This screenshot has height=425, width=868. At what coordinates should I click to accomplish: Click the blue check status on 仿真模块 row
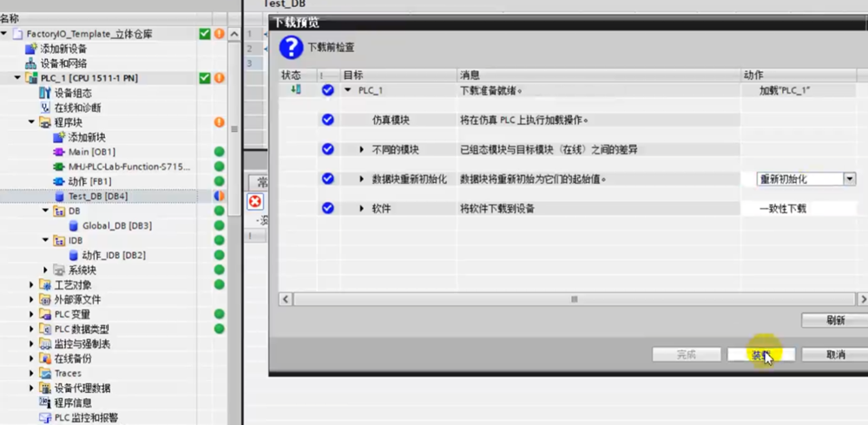coord(327,120)
